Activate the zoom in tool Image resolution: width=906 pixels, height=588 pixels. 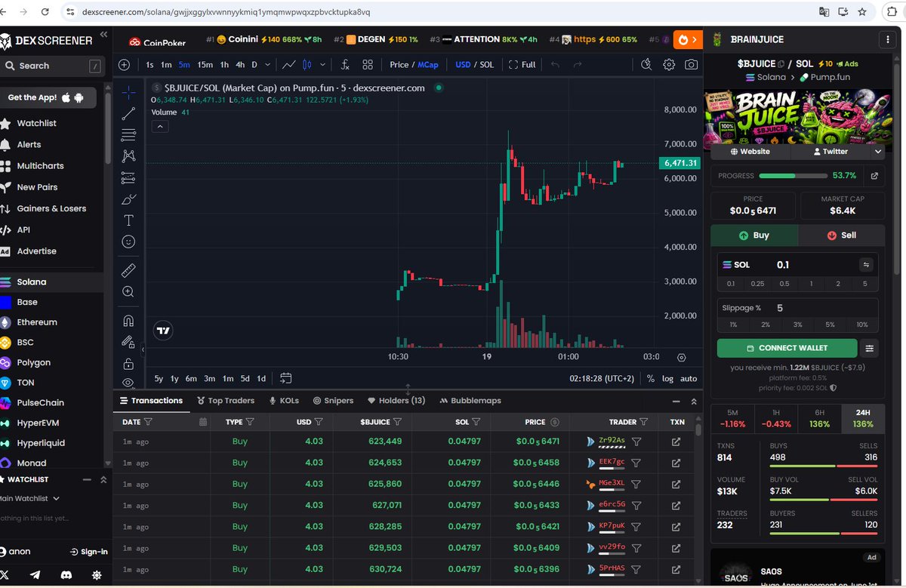click(x=128, y=291)
